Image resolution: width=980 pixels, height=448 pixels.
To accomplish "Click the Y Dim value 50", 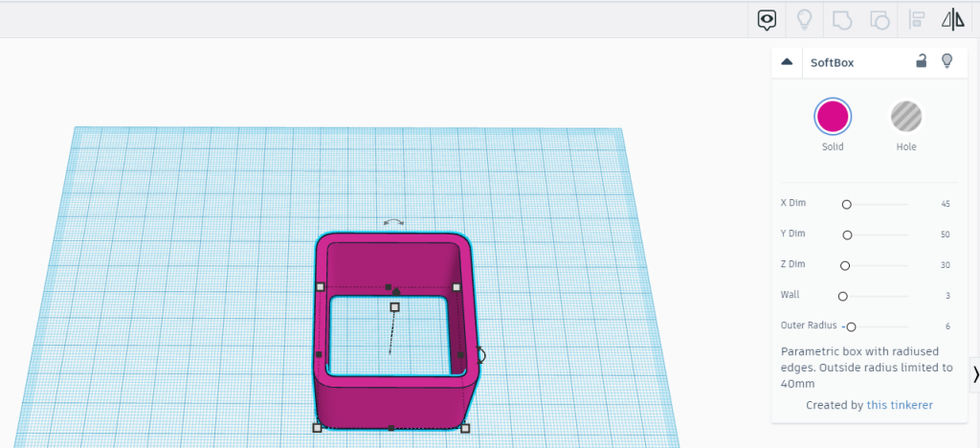I will (x=945, y=235).
